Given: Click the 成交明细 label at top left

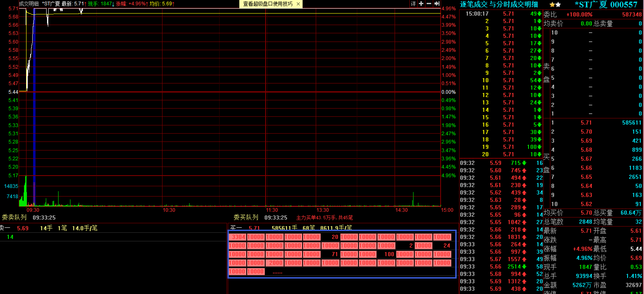Looking at the screenshot, I should 29,4.
